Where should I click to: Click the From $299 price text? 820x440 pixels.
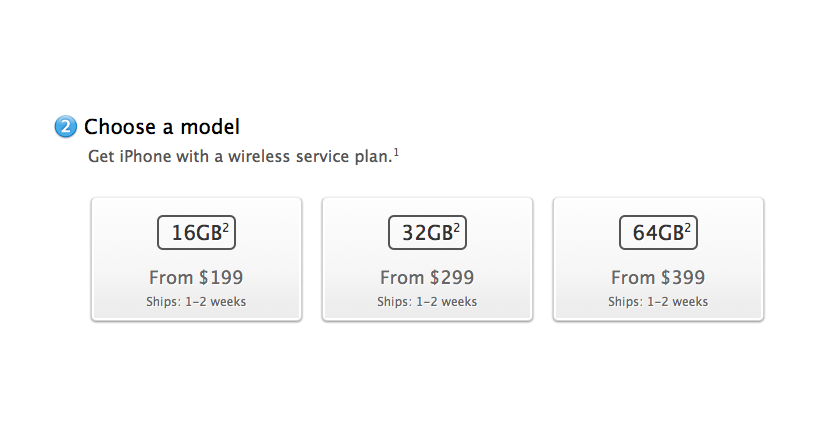[x=427, y=277]
